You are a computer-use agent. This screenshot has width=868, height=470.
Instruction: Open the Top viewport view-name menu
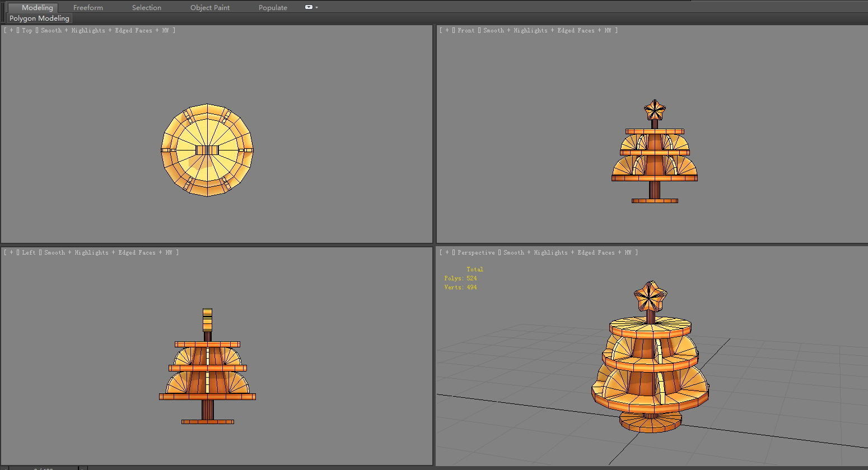[x=27, y=30]
